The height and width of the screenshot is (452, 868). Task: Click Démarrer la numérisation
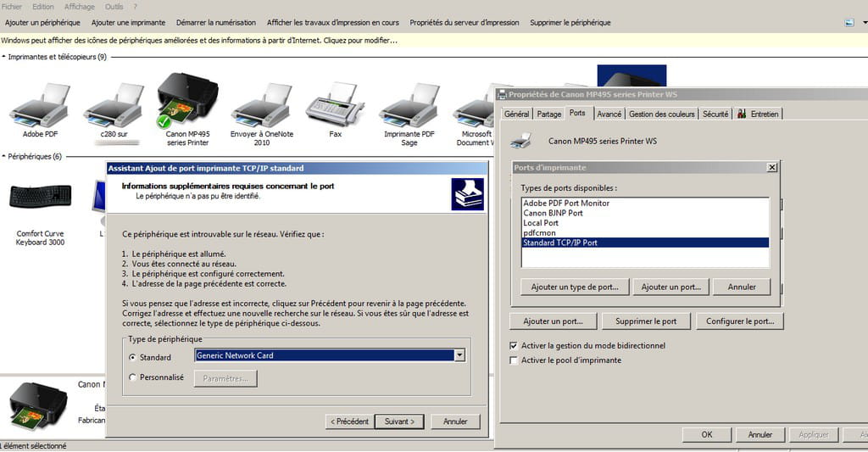(216, 23)
